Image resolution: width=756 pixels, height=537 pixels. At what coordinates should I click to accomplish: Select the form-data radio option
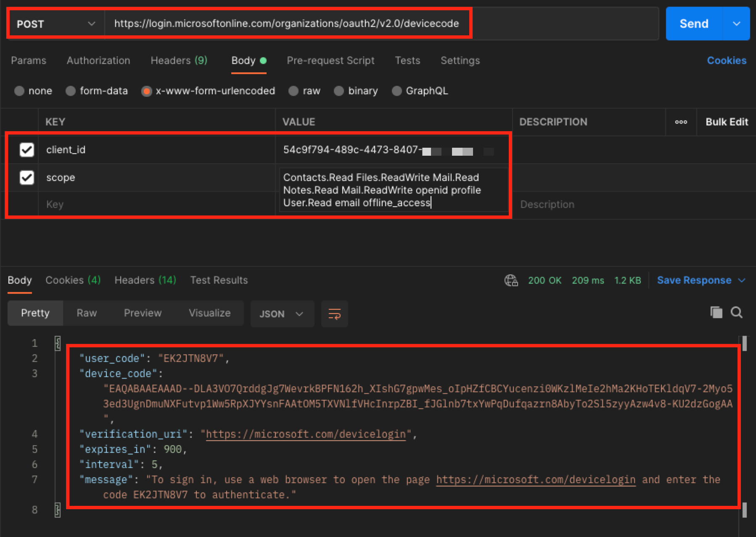pyautogui.click(x=71, y=91)
